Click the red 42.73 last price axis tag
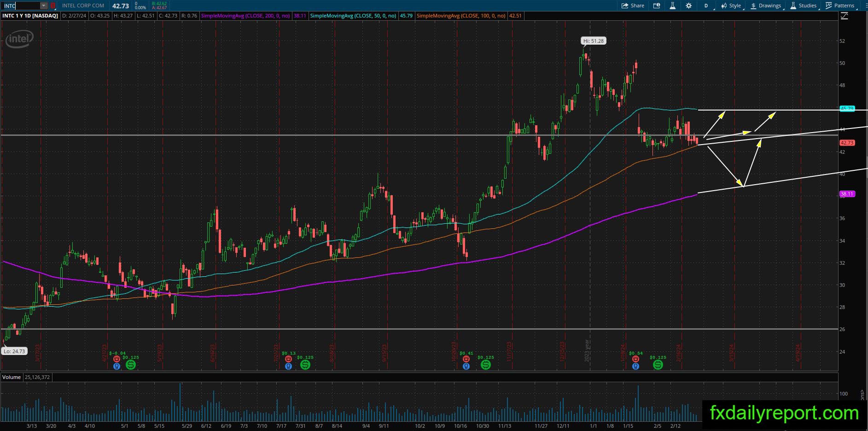This screenshot has height=431, width=868. pyautogui.click(x=847, y=143)
